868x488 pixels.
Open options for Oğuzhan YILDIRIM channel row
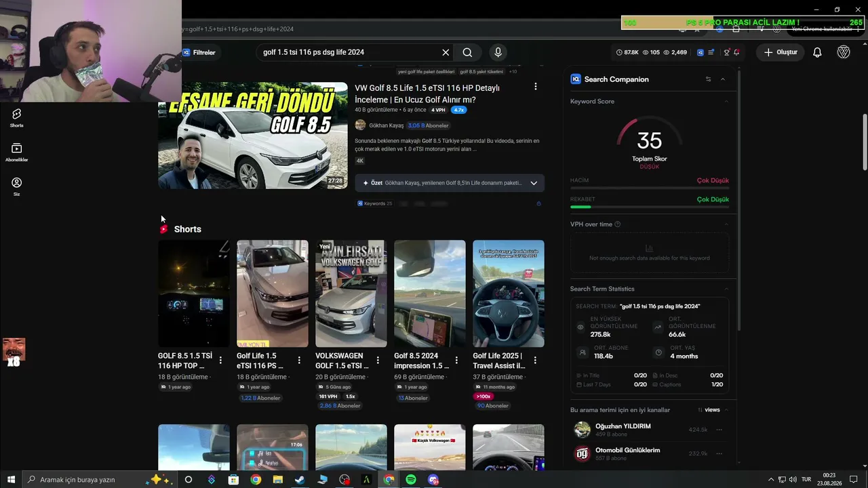pyautogui.click(x=719, y=430)
